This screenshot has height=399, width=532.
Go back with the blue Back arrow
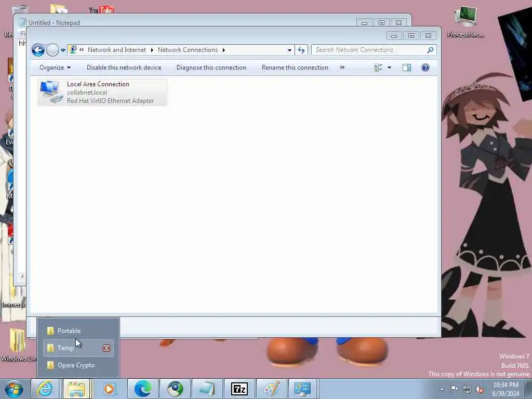pyautogui.click(x=38, y=50)
